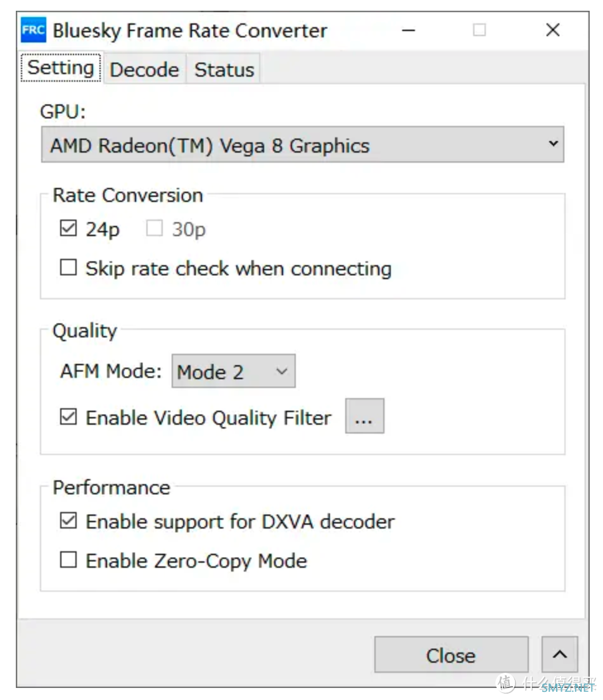The height and width of the screenshot is (700, 603).
Task: Open video quality filter options (...) button
Action: tap(364, 416)
